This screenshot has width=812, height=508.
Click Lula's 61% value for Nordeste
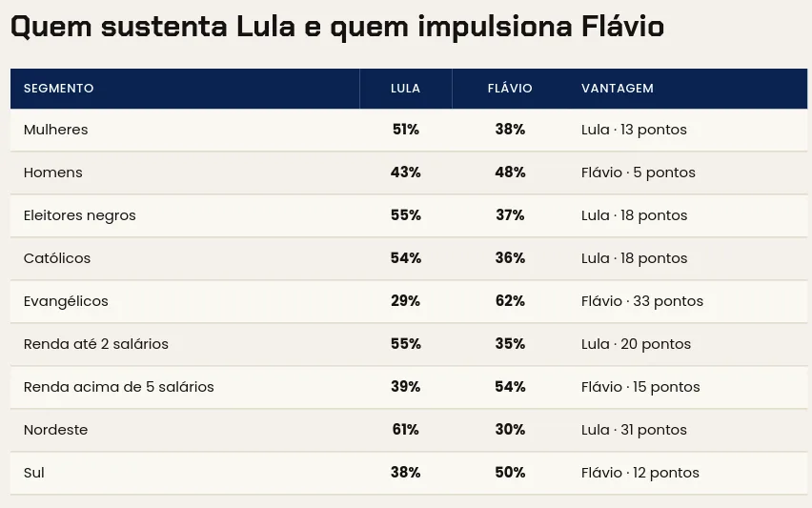(405, 429)
